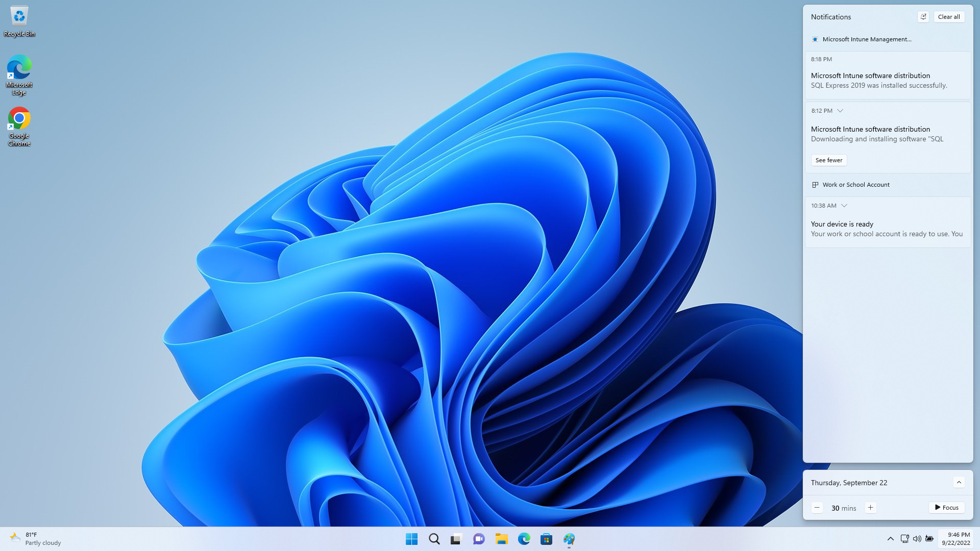
Task: Expand the 8:12 PM Intune notification
Action: (x=840, y=111)
